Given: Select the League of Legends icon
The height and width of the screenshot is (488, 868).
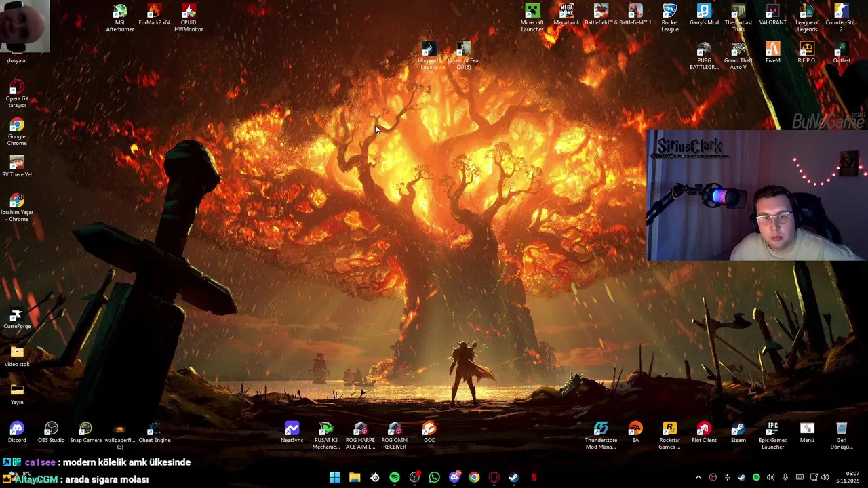Looking at the screenshot, I should point(807,18).
